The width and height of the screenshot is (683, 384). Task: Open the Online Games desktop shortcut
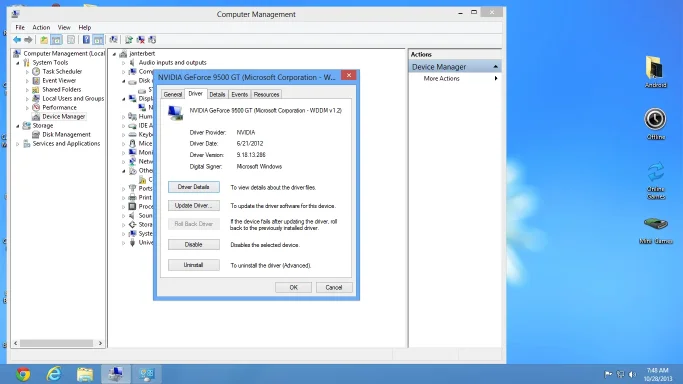(656, 180)
